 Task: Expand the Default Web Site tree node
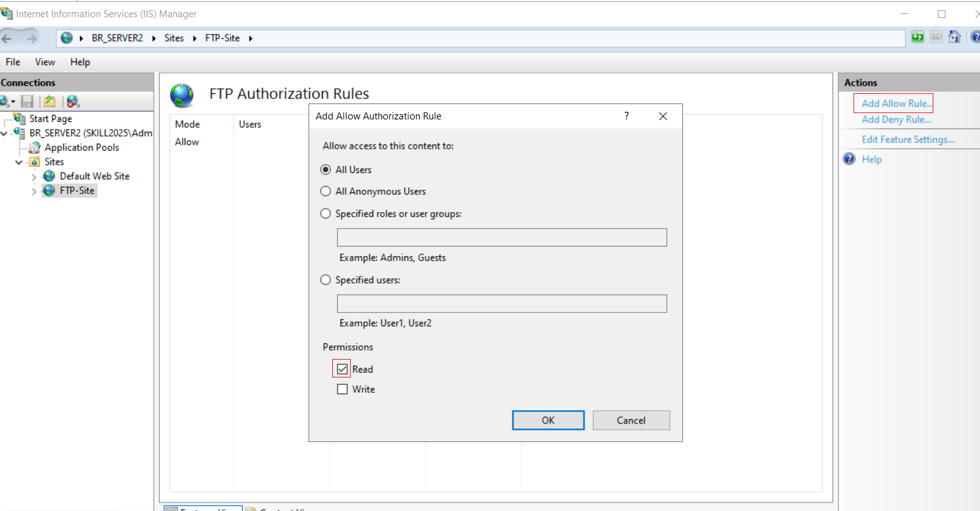[34, 177]
